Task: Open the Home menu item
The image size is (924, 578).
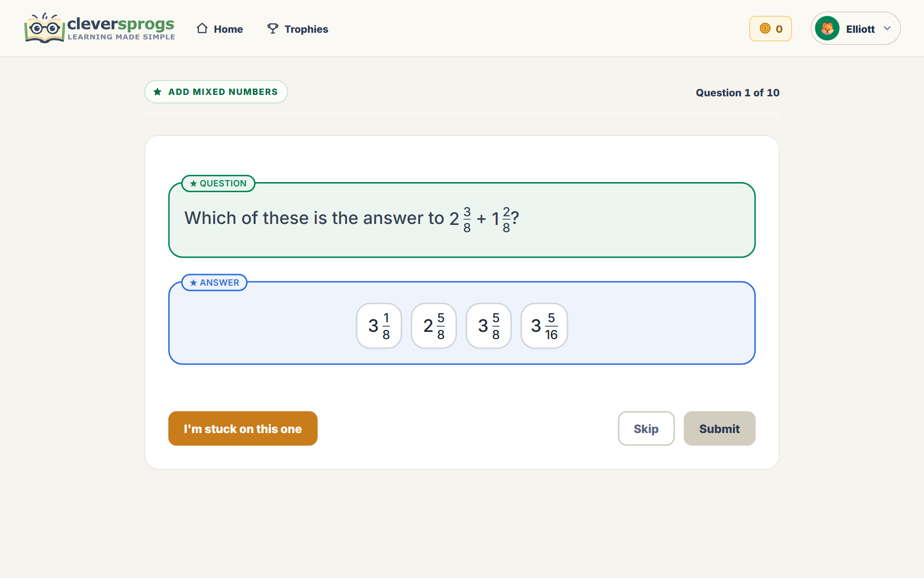Action: coord(220,29)
